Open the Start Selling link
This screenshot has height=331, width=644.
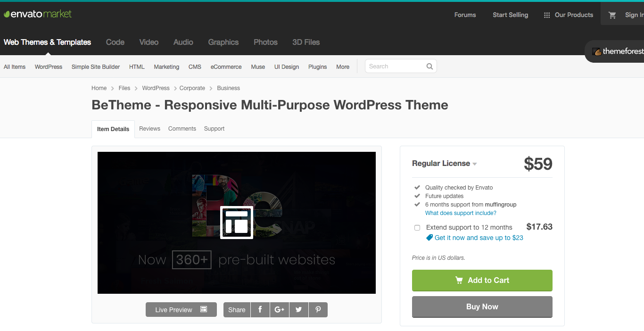tap(511, 15)
